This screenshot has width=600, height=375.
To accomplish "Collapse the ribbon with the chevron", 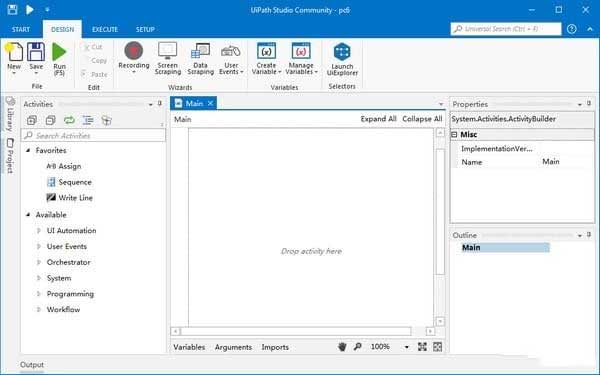I will [x=590, y=29].
